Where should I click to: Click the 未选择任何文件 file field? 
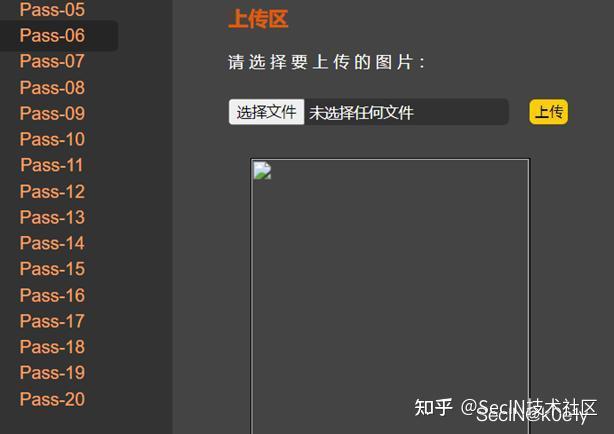click(406, 112)
